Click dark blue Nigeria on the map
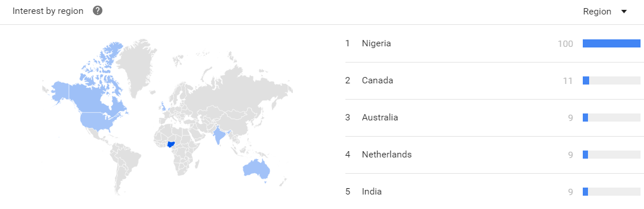The height and width of the screenshot is (209, 644). pyautogui.click(x=172, y=144)
